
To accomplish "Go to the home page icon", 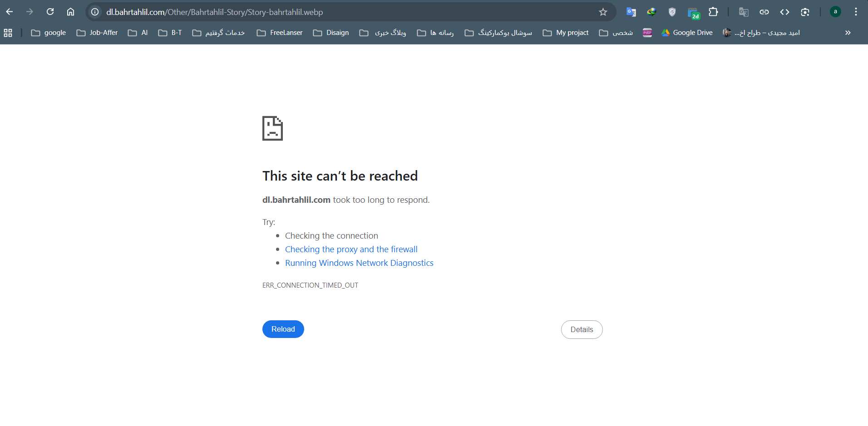I will (x=70, y=12).
